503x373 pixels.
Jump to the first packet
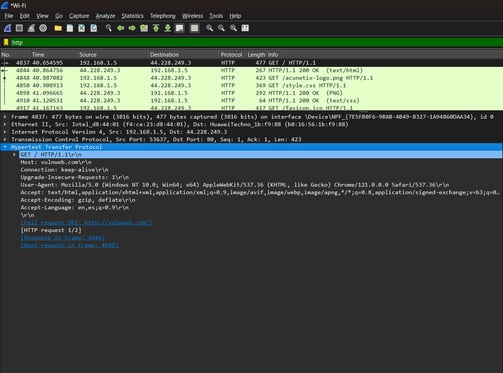tap(156, 28)
